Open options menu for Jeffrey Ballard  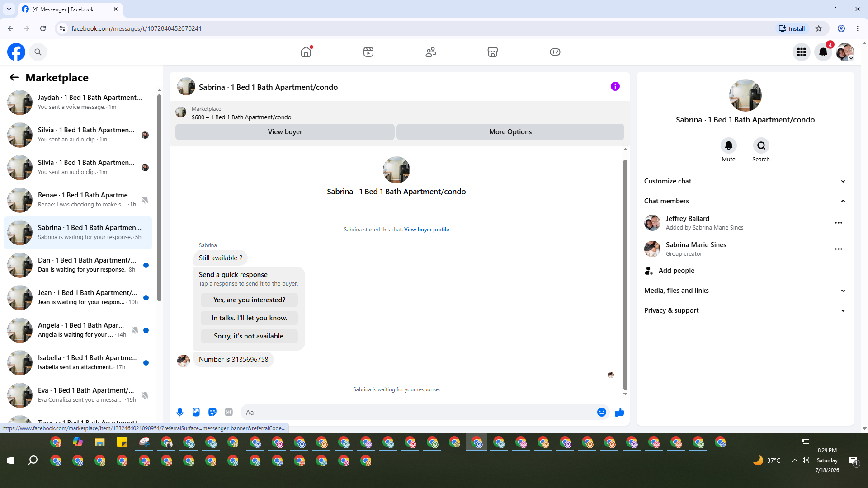click(x=839, y=223)
